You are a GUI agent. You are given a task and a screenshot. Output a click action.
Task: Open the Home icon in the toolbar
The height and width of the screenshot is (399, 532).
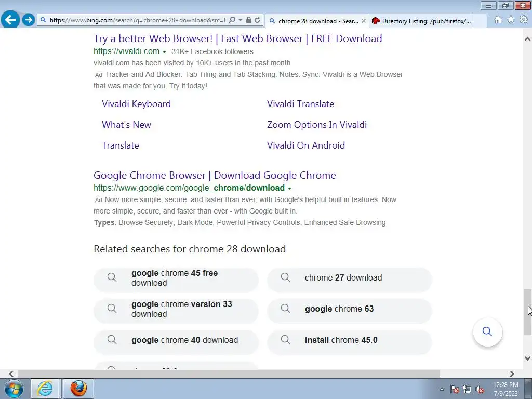(498, 20)
